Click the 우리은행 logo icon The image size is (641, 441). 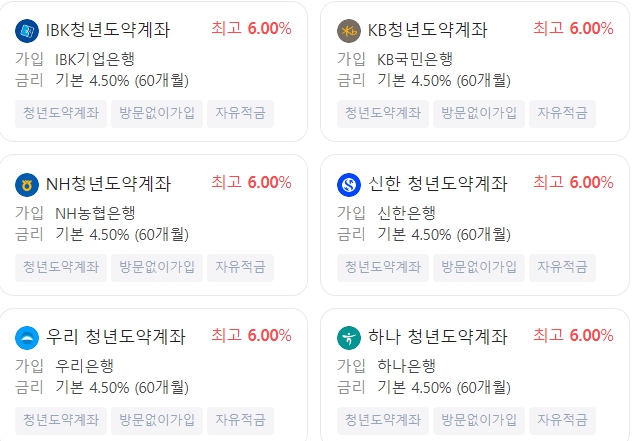(27, 338)
